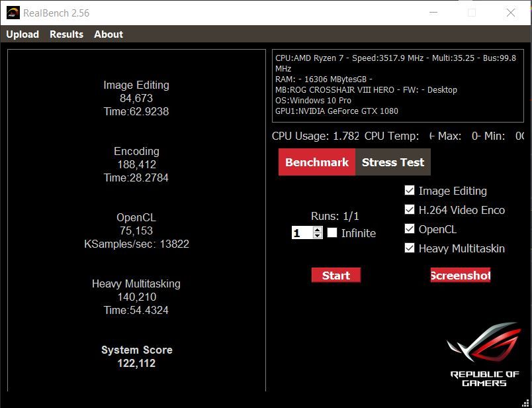Image resolution: width=532 pixels, height=408 pixels.
Task: Decrease the run count with down arrow
Action: [x=318, y=235]
